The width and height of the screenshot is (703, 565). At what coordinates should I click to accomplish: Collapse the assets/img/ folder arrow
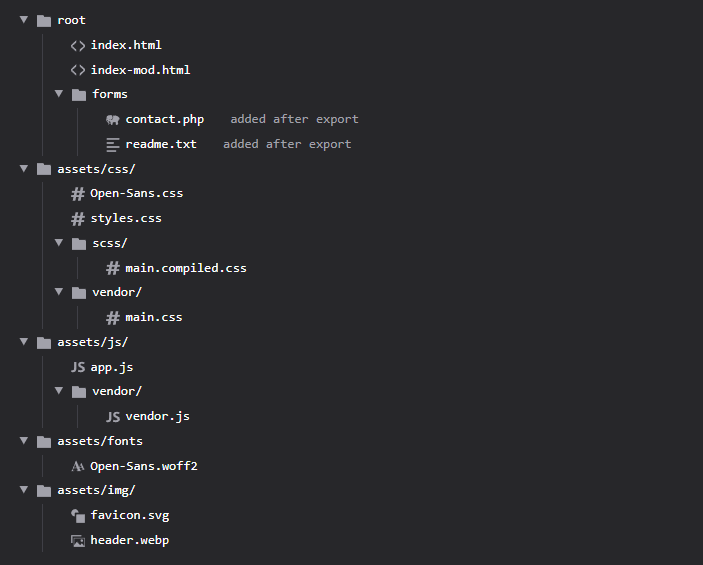24,490
